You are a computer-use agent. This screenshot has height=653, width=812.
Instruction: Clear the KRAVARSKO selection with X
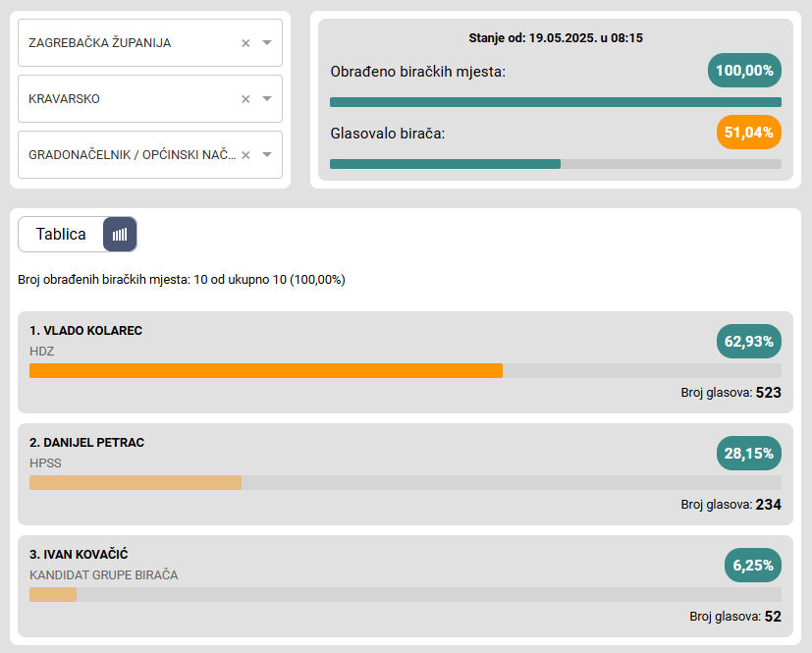[x=245, y=99]
